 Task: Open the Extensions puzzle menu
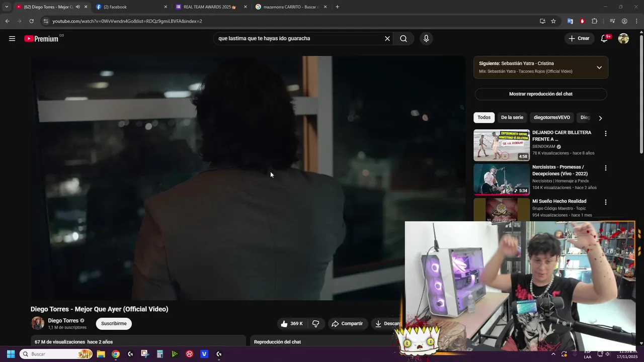pos(594,21)
